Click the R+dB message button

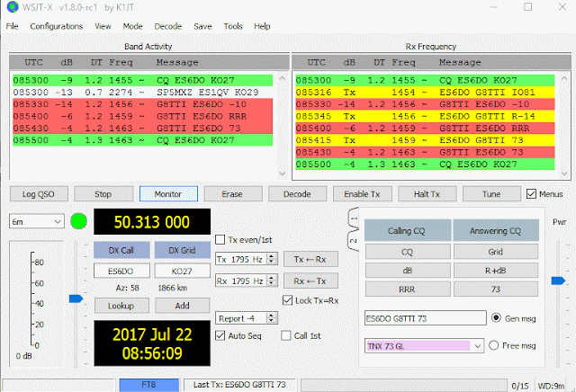(x=496, y=271)
